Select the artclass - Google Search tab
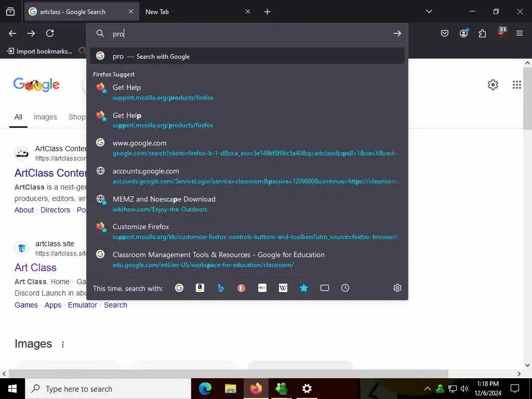 coord(82,12)
